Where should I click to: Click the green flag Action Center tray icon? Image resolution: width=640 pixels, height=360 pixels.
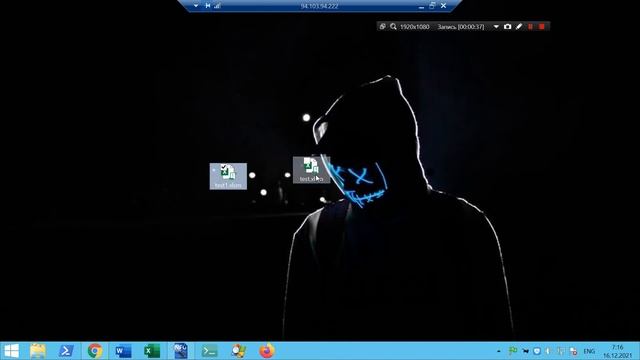point(513,351)
